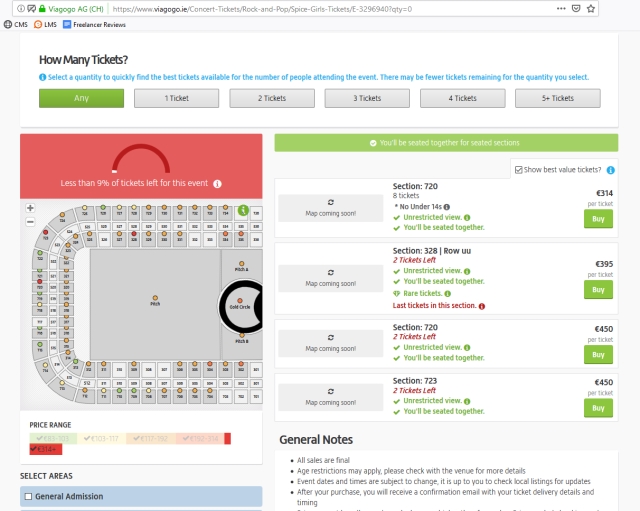Choose 5+ Tickets quantity
Image resolution: width=640 pixels, height=511 pixels.
[558, 98]
